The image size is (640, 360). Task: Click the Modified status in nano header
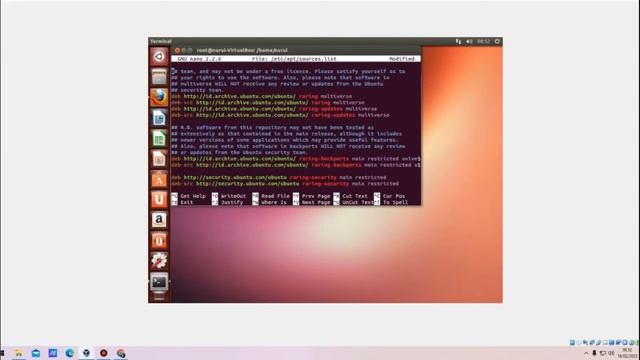pyautogui.click(x=402, y=59)
